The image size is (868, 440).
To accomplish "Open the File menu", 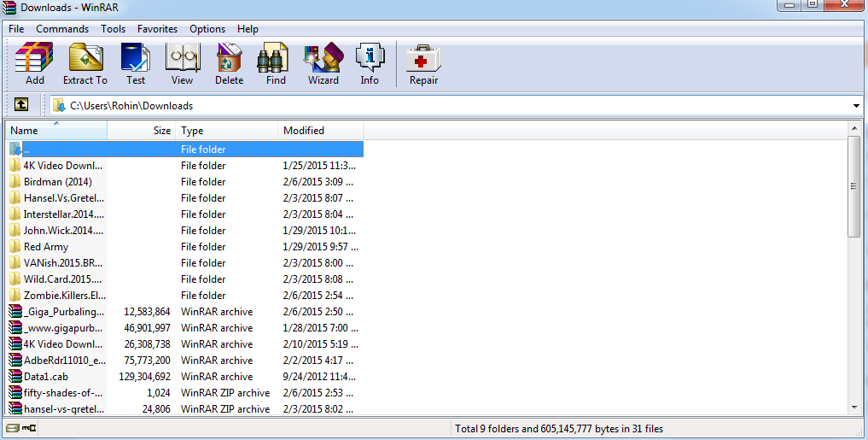I will [16, 29].
